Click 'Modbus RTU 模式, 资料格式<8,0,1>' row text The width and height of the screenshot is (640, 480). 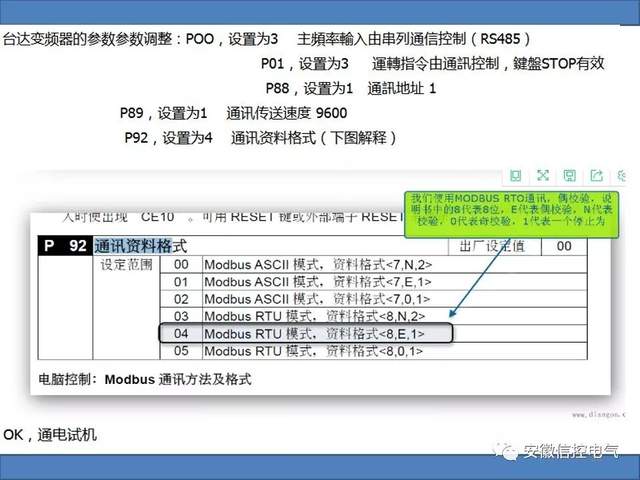313,351
